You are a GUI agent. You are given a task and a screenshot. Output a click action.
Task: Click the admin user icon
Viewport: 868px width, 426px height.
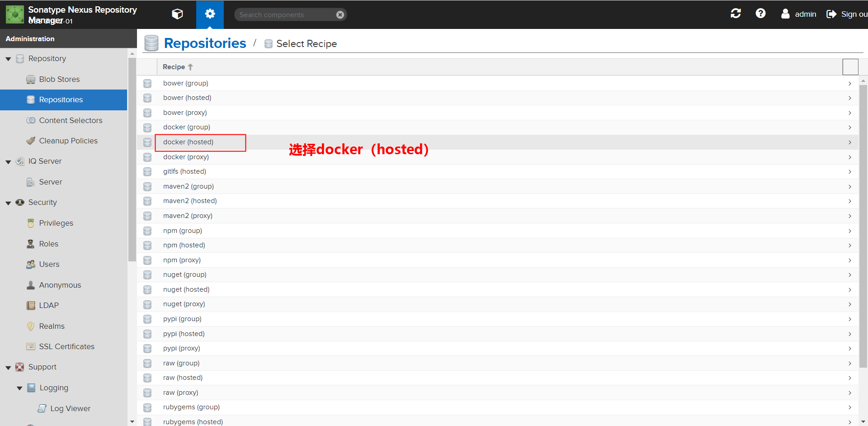[x=785, y=14]
